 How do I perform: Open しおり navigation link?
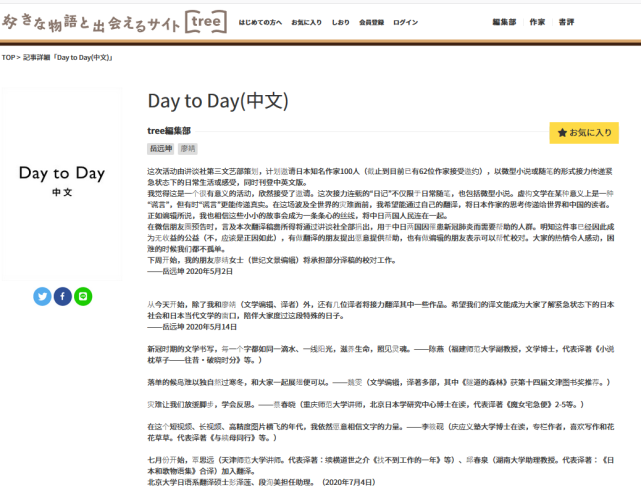coord(340,22)
